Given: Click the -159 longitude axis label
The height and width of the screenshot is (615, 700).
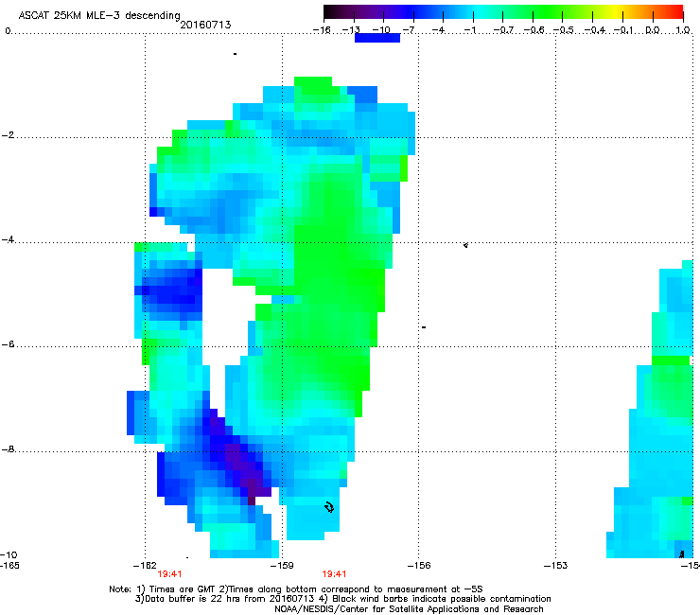Looking at the screenshot, I should click(282, 566).
